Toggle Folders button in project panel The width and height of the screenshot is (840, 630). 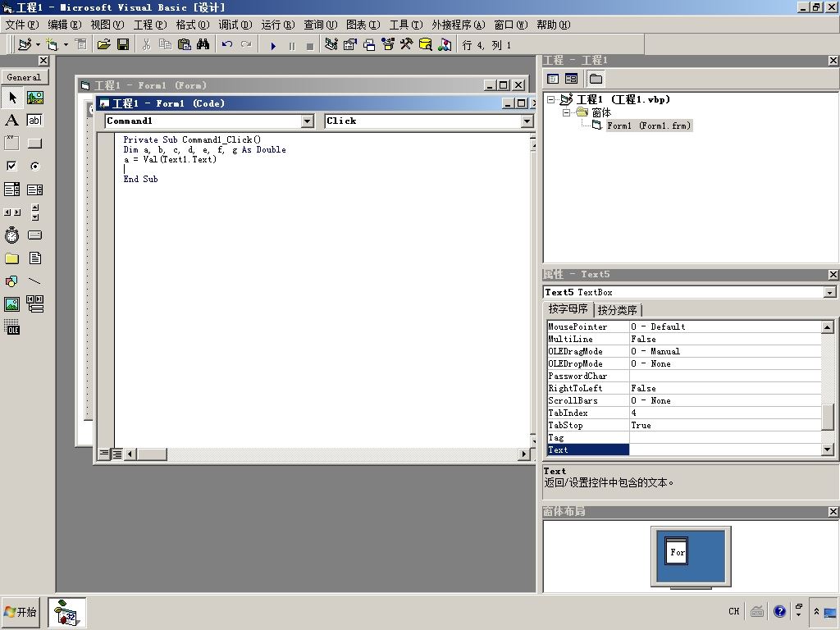coord(596,80)
